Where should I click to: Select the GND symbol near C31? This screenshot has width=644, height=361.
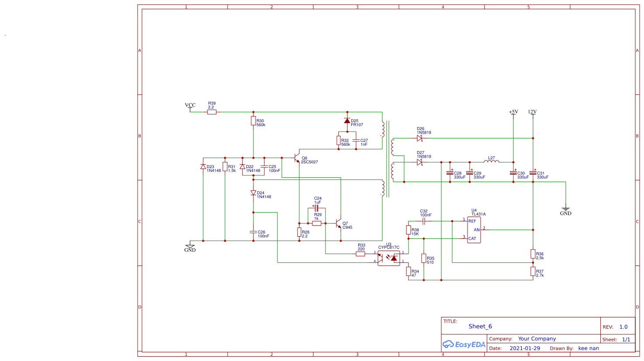pyautogui.click(x=566, y=210)
